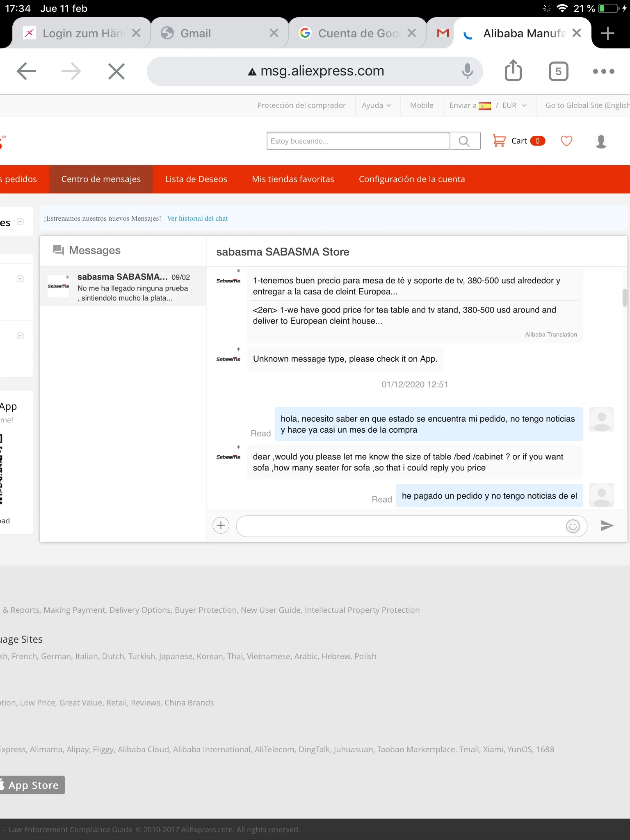Open the browser three-dot menu
The width and height of the screenshot is (630, 840).
click(x=603, y=71)
